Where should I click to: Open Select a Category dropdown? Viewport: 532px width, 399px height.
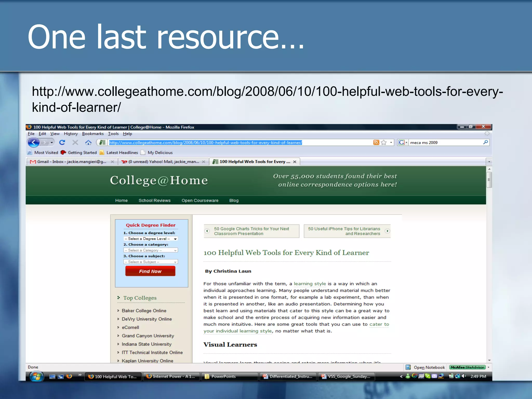tap(151, 250)
